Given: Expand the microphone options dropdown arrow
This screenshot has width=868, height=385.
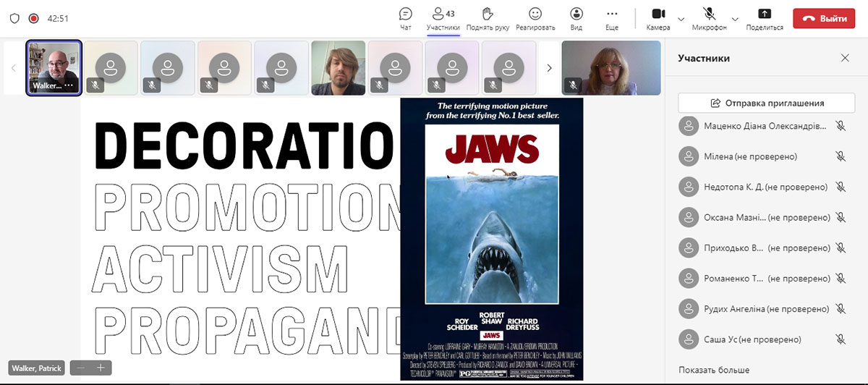Looking at the screenshot, I should pyautogui.click(x=736, y=18).
